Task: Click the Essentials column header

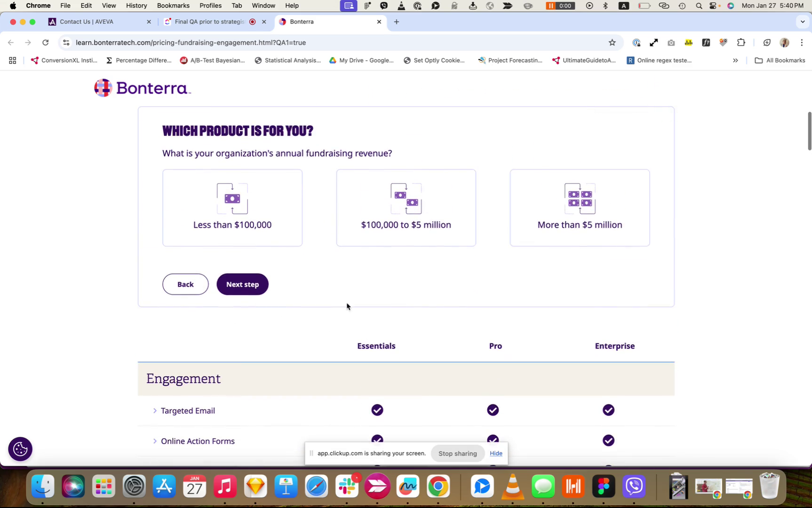Action: 376,346
